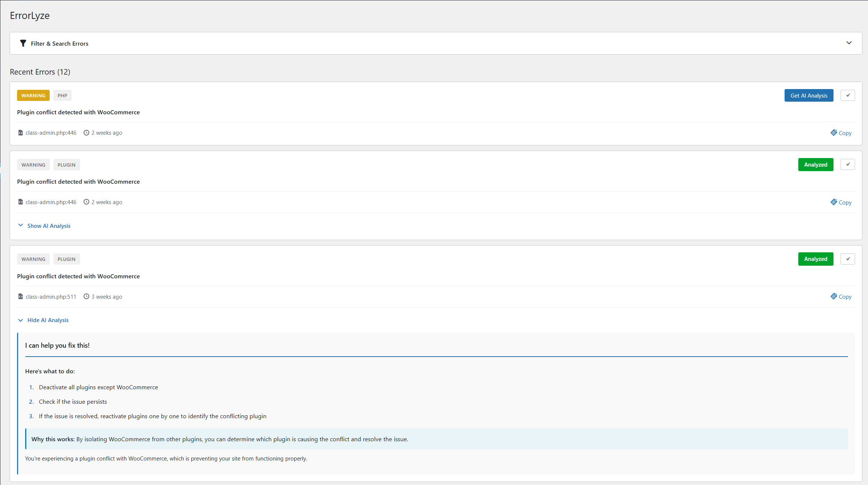Click the orange WARNING badge
Viewport: 868px width, 485px height.
coord(33,96)
